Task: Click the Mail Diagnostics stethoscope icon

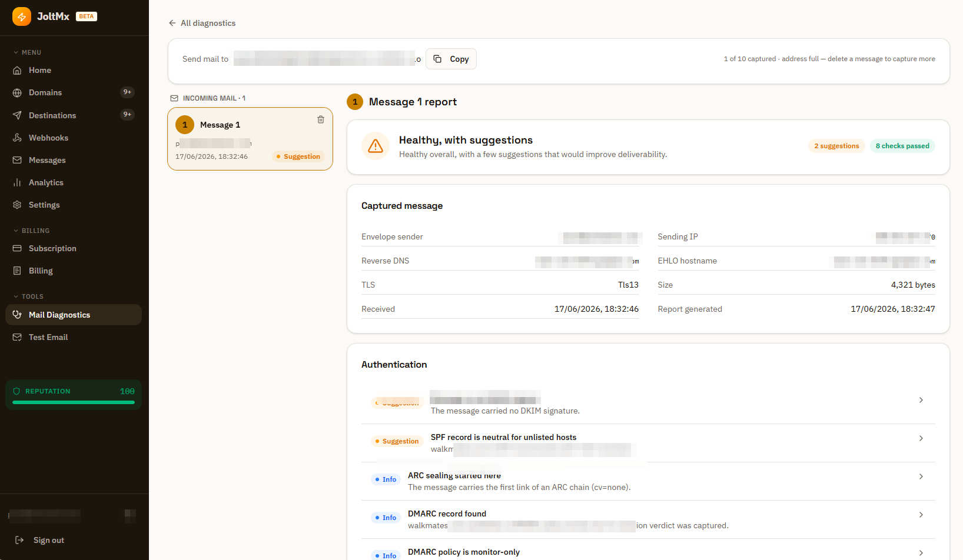Action: (x=17, y=315)
